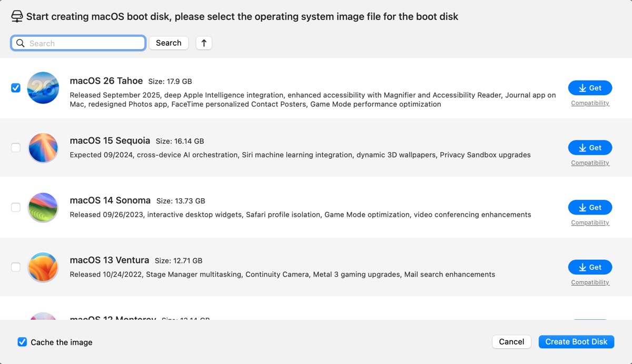This screenshot has height=364, width=632.
Task: Click the Search button
Action: (x=169, y=43)
